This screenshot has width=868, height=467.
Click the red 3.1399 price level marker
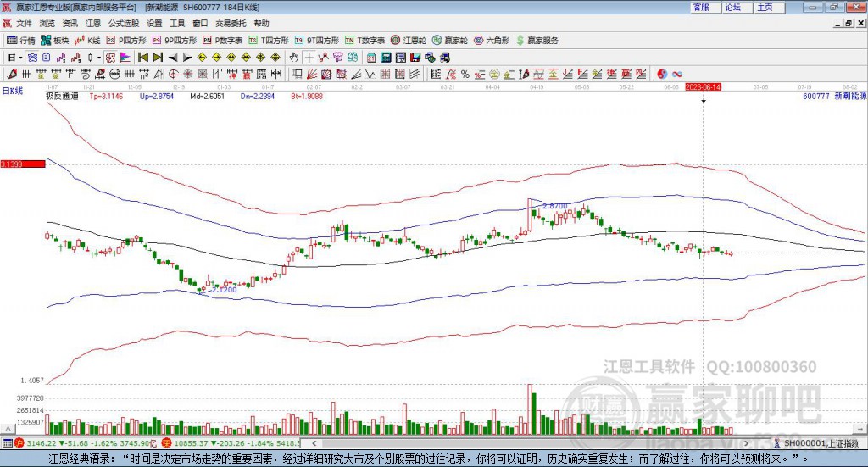click(x=21, y=164)
